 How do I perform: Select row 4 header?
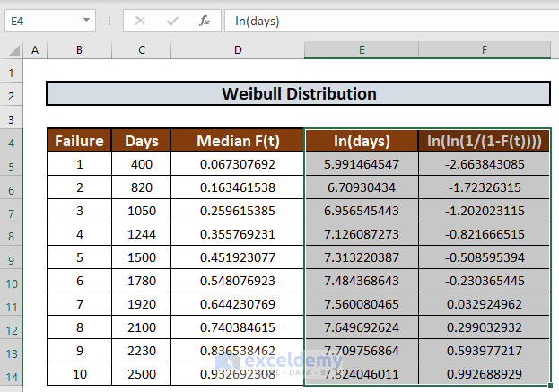tap(12, 142)
